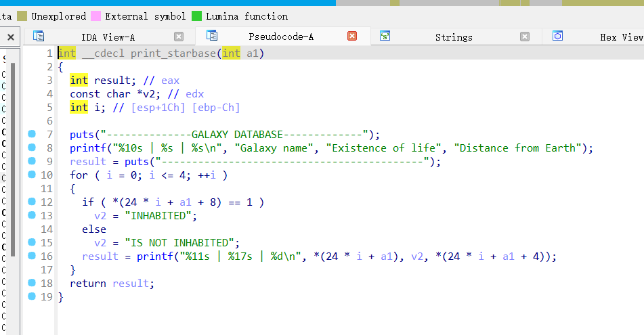Select the Pseudocode-A tab
Screen dimensions: 644x335
tap(281, 37)
